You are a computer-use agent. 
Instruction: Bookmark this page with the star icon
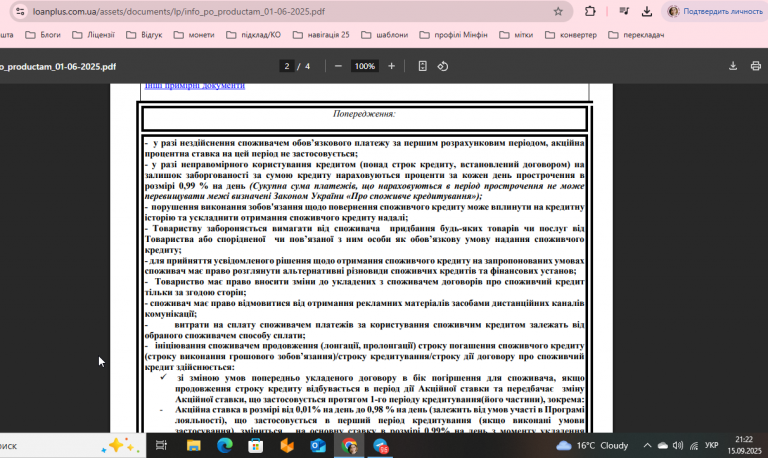click(x=558, y=11)
